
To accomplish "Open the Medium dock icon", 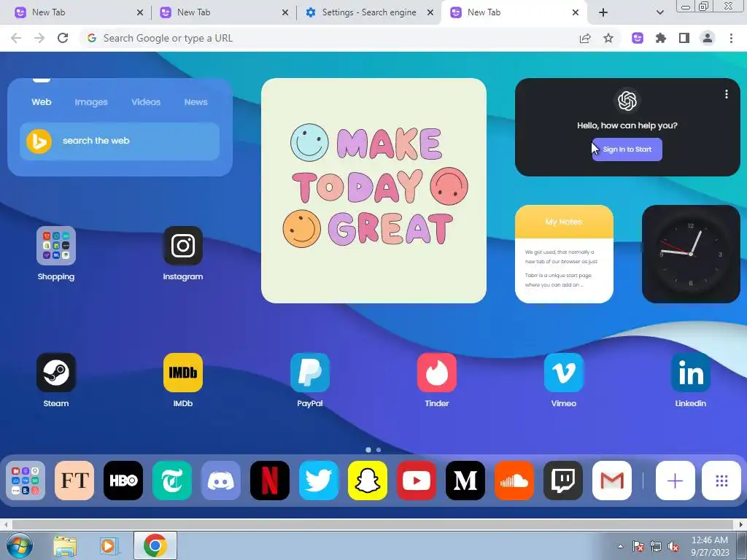I will (465, 481).
